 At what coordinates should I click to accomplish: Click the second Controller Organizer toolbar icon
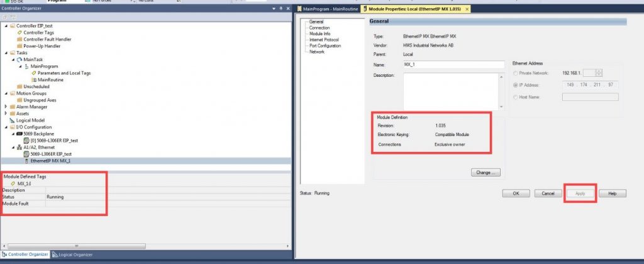[x=13, y=17]
